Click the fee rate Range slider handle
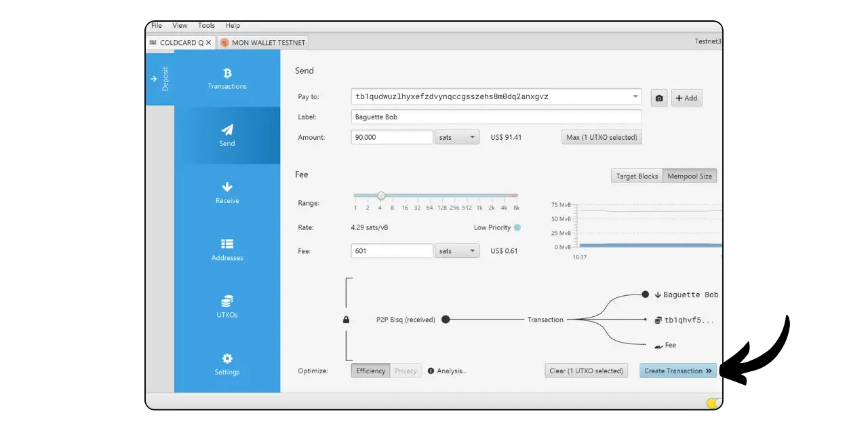 [381, 195]
